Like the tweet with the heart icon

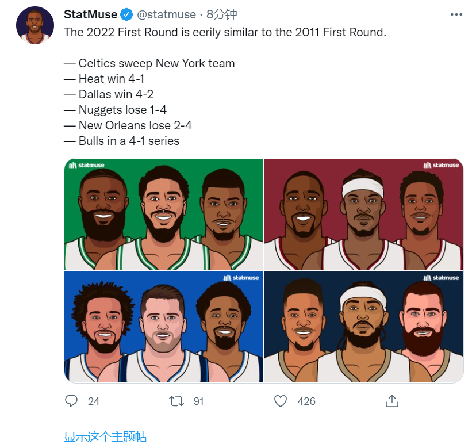pos(281,401)
